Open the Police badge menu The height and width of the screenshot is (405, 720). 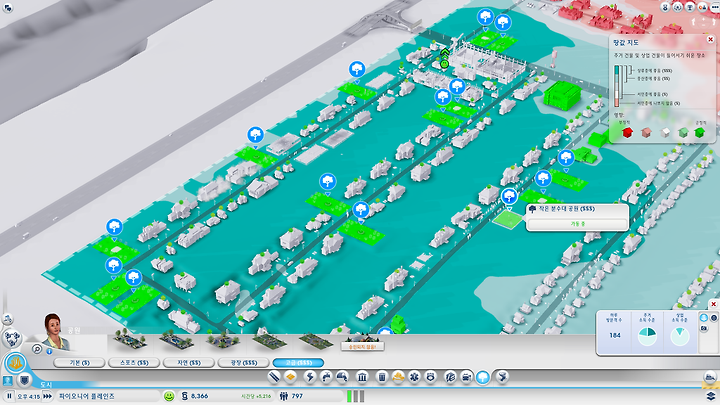pyautogui.click(x=430, y=377)
